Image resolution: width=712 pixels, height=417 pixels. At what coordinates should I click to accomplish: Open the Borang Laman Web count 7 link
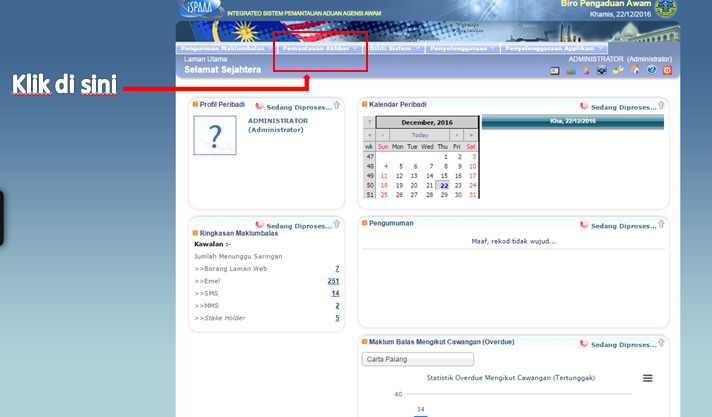click(x=337, y=269)
